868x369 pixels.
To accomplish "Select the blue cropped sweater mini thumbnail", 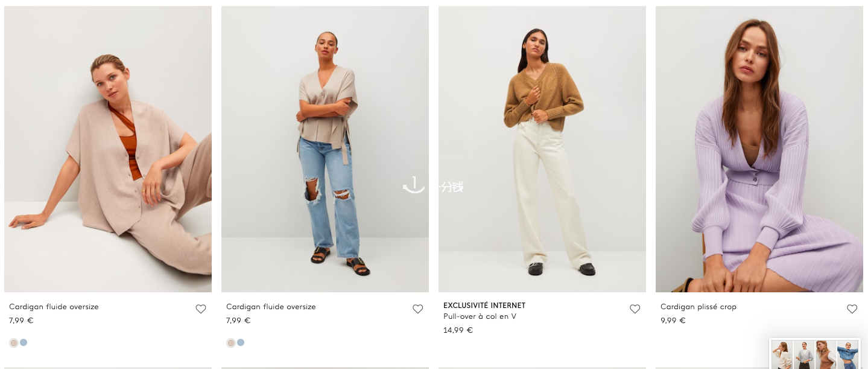I will point(847,355).
